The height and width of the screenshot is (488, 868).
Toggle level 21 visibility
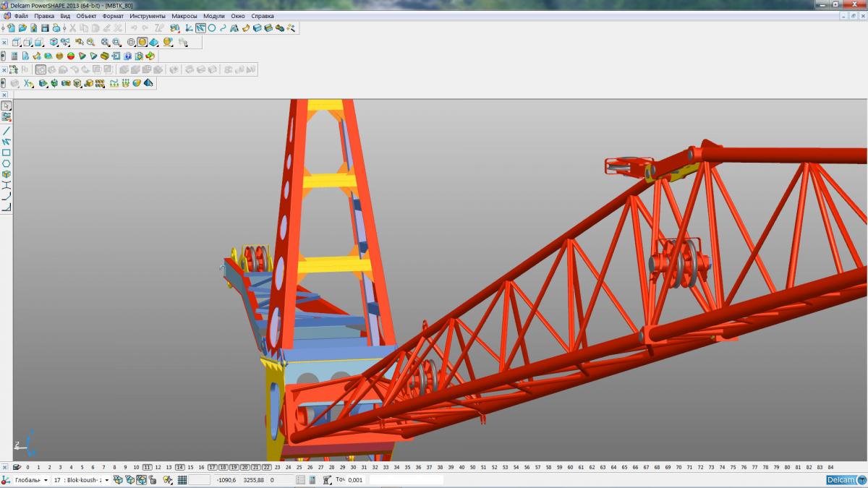(255, 467)
